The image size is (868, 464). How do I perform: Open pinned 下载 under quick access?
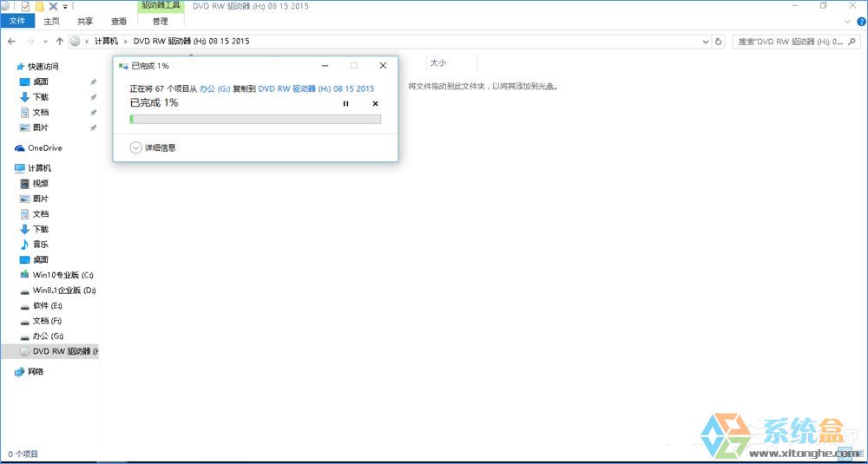41,97
